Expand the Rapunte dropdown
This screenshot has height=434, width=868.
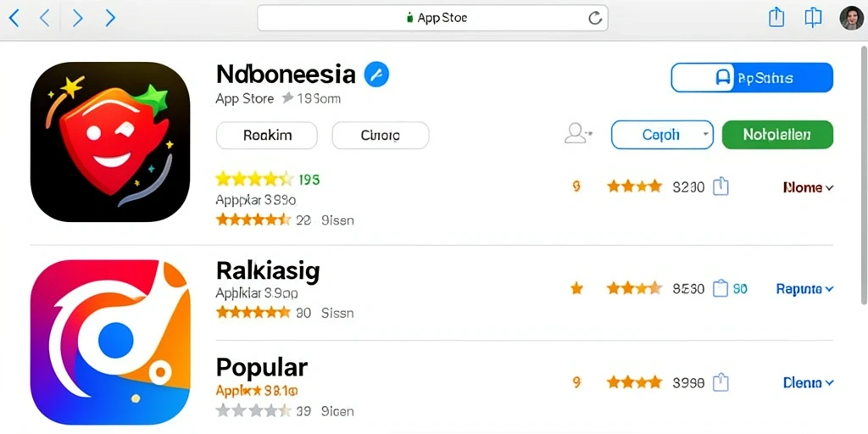804,289
